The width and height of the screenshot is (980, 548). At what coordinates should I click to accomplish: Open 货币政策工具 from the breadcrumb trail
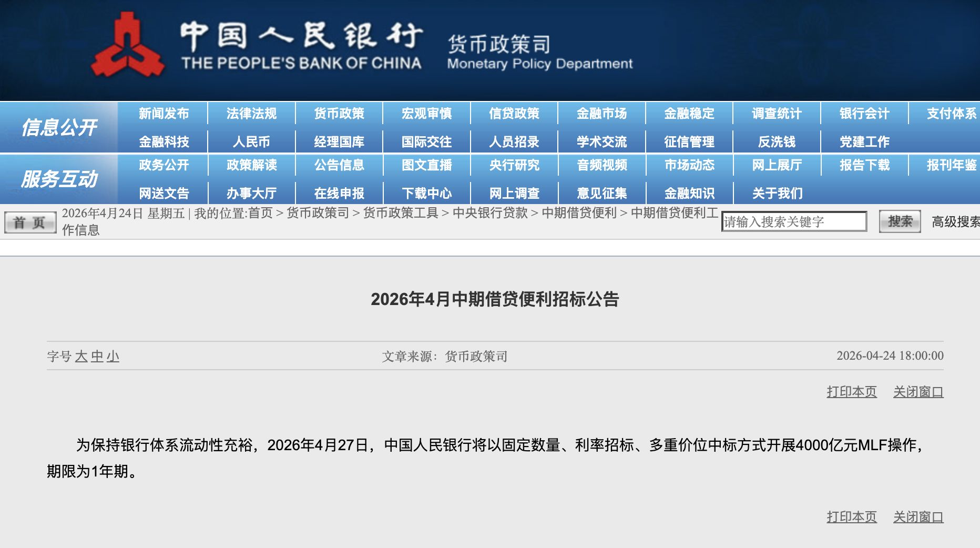point(402,214)
